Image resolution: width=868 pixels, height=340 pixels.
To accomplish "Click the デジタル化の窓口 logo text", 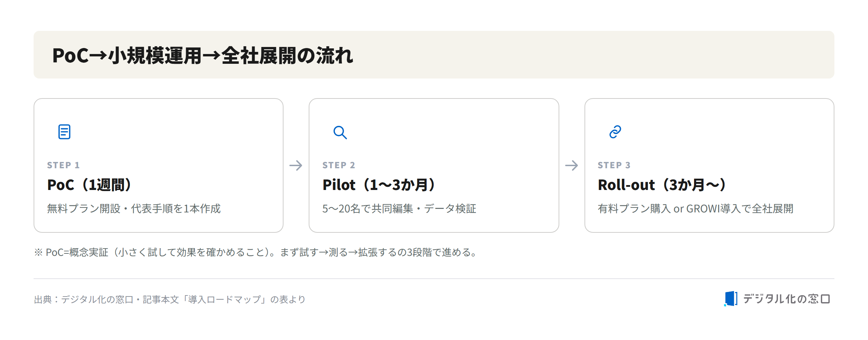I will (x=787, y=299).
